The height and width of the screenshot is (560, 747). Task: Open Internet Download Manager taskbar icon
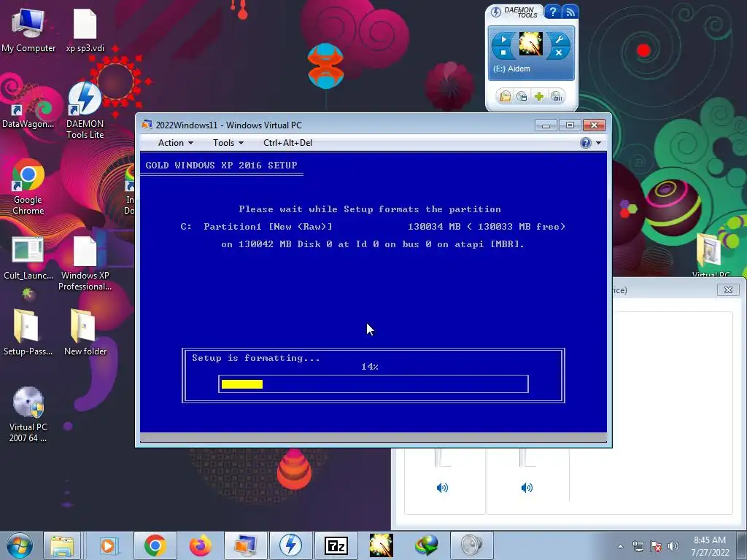click(x=426, y=545)
